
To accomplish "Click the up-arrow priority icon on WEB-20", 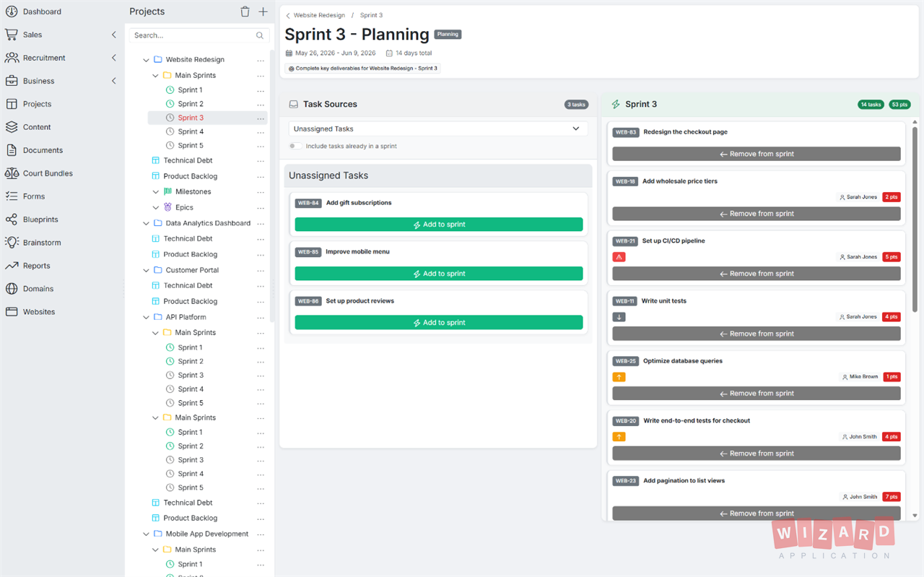I will pyautogui.click(x=619, y=437).
